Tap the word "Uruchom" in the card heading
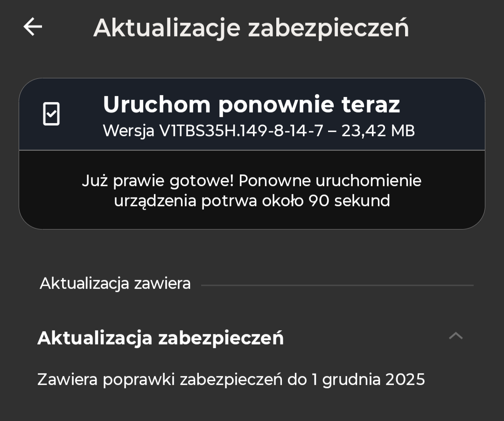This screenshot has width=504, height=421. pyautogui.click(x=156, y=105)
